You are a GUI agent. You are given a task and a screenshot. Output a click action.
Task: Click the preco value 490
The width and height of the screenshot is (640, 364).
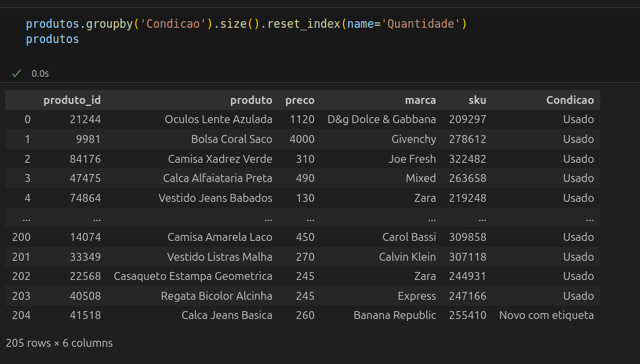point(305,178)
